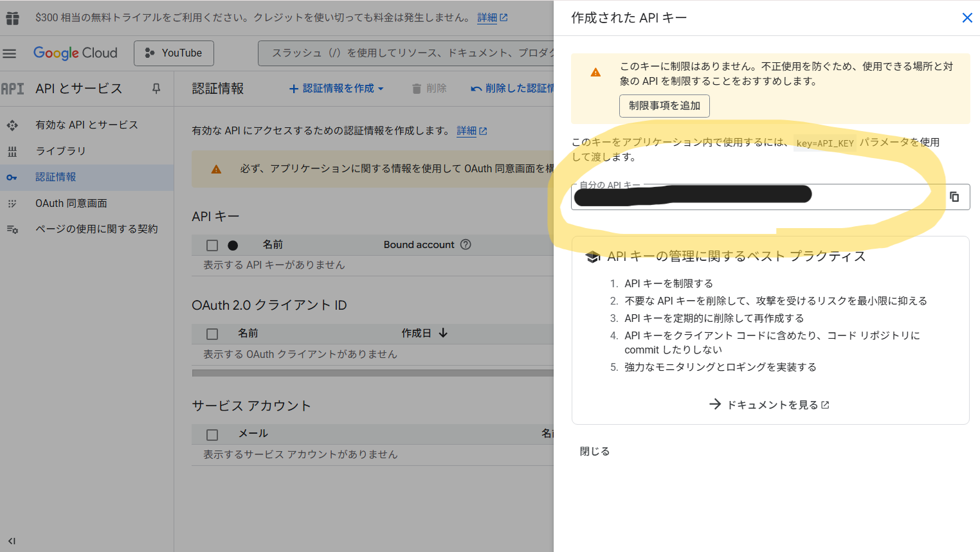
Task: Click the 閉じる button
Action: [x=595, y=451]
